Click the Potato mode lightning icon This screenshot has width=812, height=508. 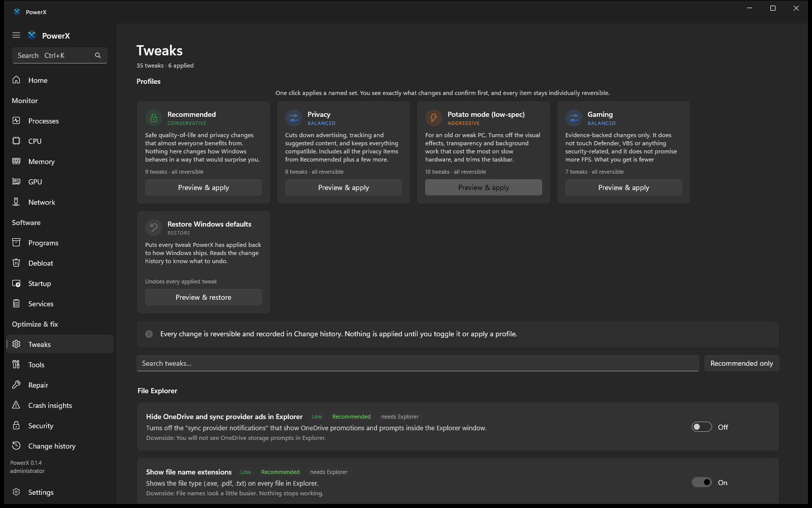coord(434,118)
